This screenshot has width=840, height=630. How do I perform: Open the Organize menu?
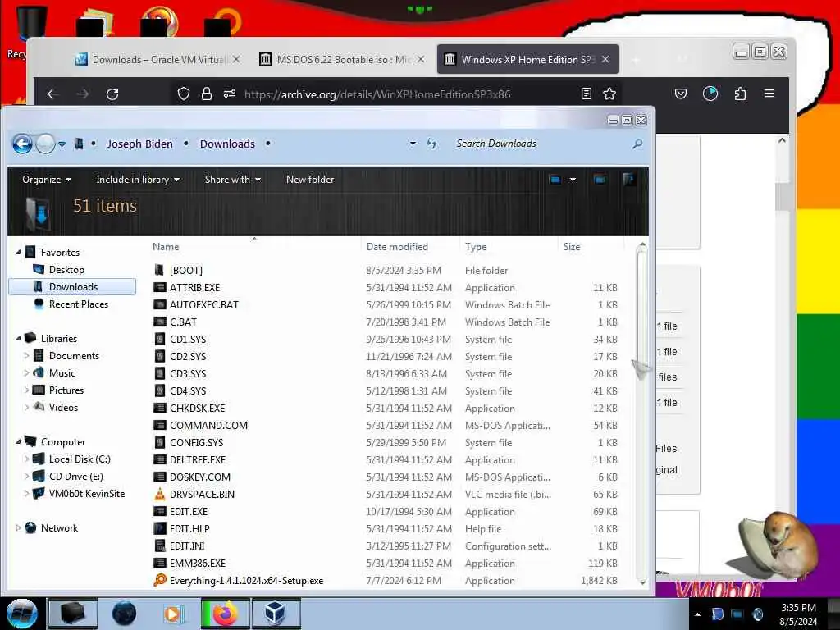point(47,180)
